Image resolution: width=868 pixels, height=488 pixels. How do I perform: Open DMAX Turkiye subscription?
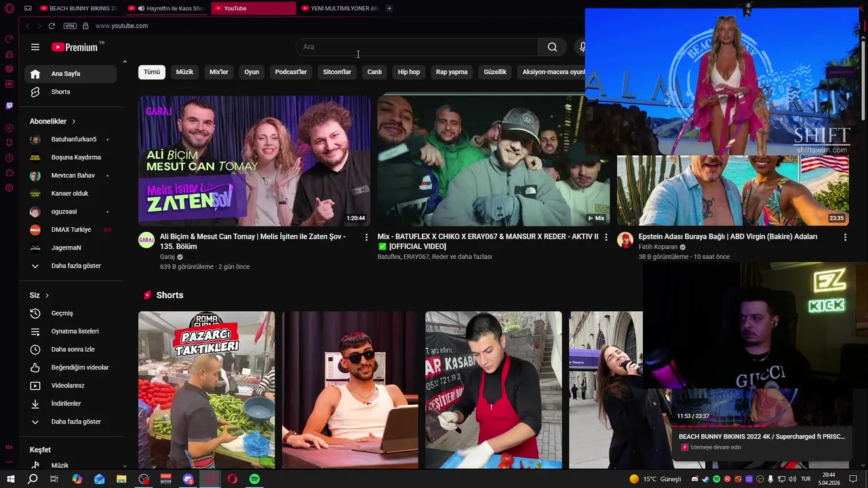point(71,230)
